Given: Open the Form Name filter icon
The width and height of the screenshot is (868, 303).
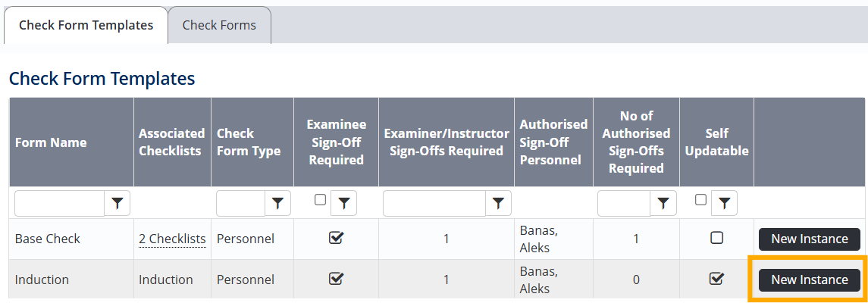Looking at the screenshot, I should coord(118,203).
